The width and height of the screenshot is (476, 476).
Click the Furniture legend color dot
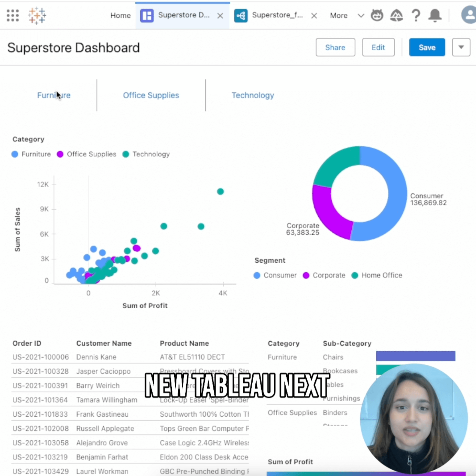click(x=15, y=154)
